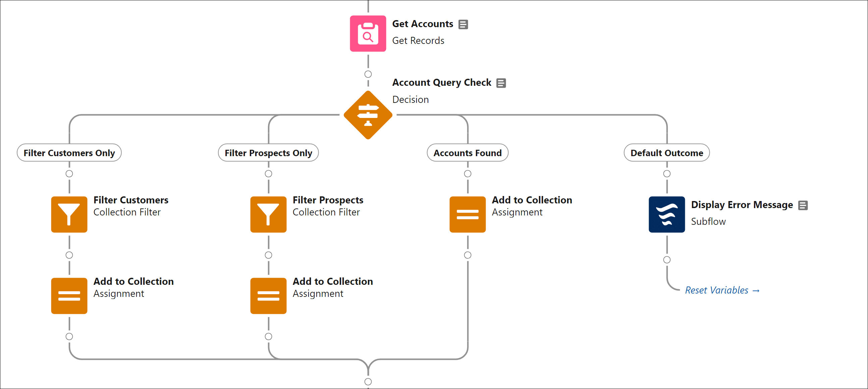Viewport: 868px width, 389px height.
Task: Select Add to Collection icon under Filter Prospects
Action: coord(268,296)
